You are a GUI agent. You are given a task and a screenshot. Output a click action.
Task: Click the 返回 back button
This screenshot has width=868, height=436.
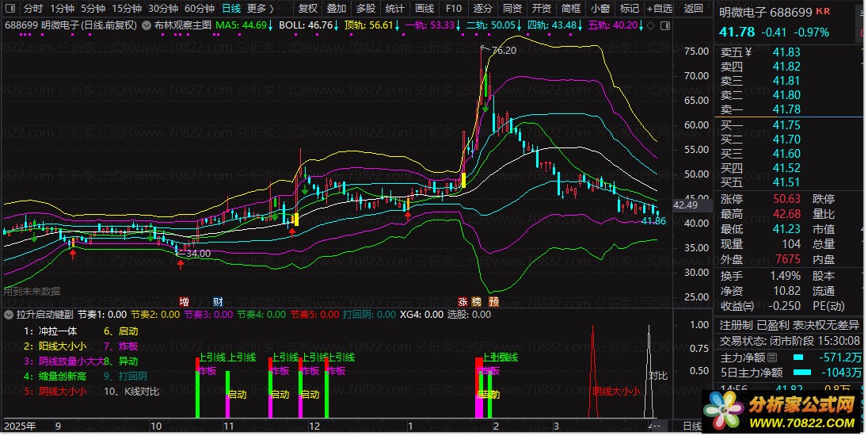(x=693, y=9)
